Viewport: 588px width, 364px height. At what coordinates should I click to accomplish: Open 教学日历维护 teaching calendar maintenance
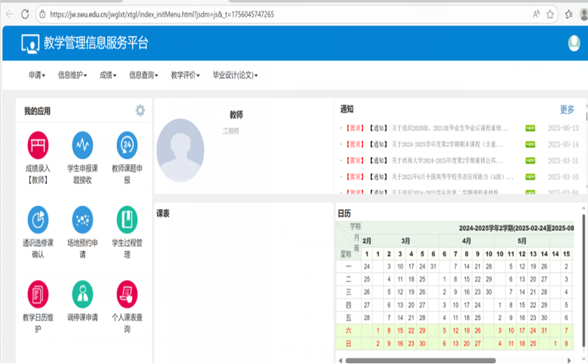click(x=38, y=294)
